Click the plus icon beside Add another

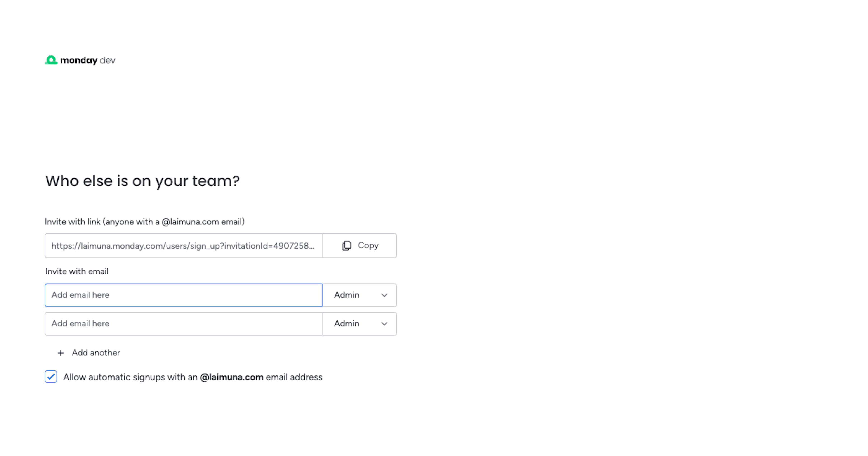pos(61,353)
